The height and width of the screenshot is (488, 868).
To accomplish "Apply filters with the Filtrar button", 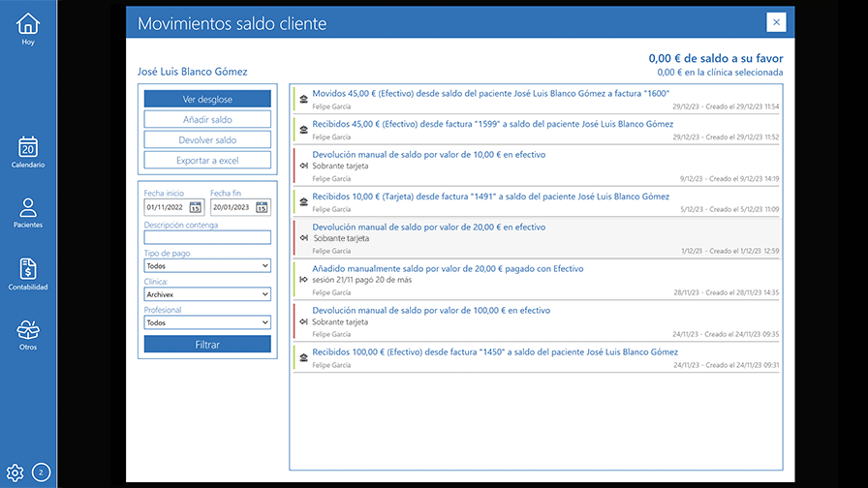I will (x=207, y=345).
